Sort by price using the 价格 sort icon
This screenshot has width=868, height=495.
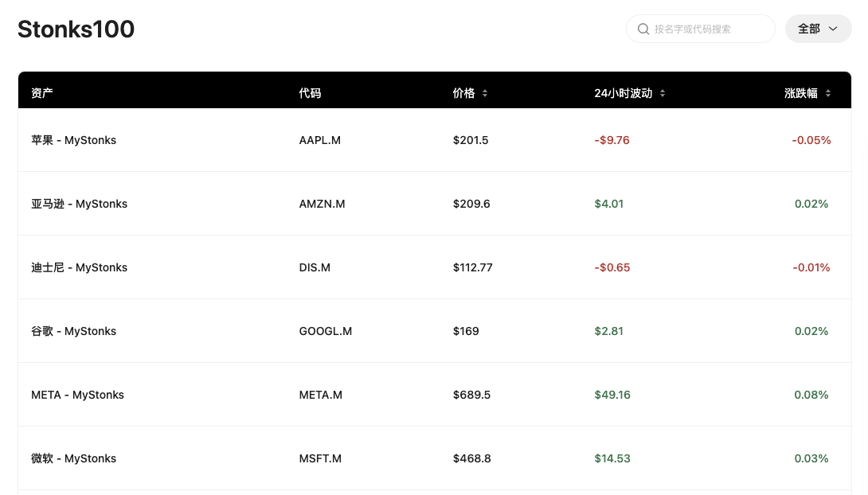point(485,94)
